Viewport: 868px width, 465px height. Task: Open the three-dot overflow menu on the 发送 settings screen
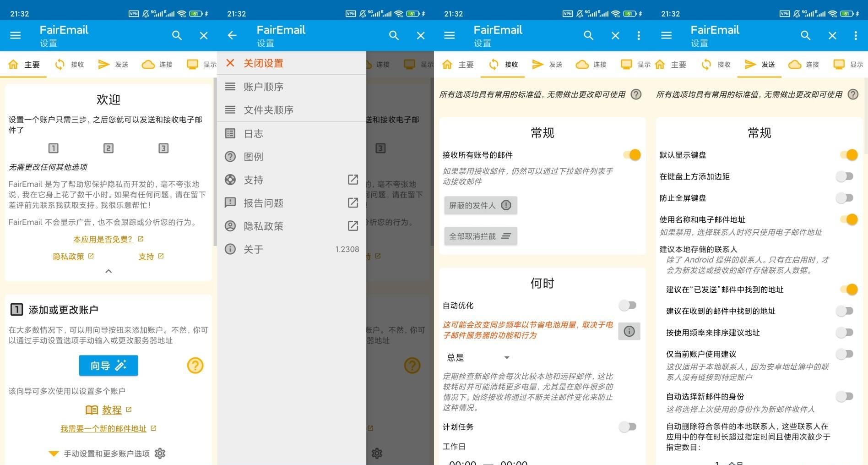(x=855, y=35)
